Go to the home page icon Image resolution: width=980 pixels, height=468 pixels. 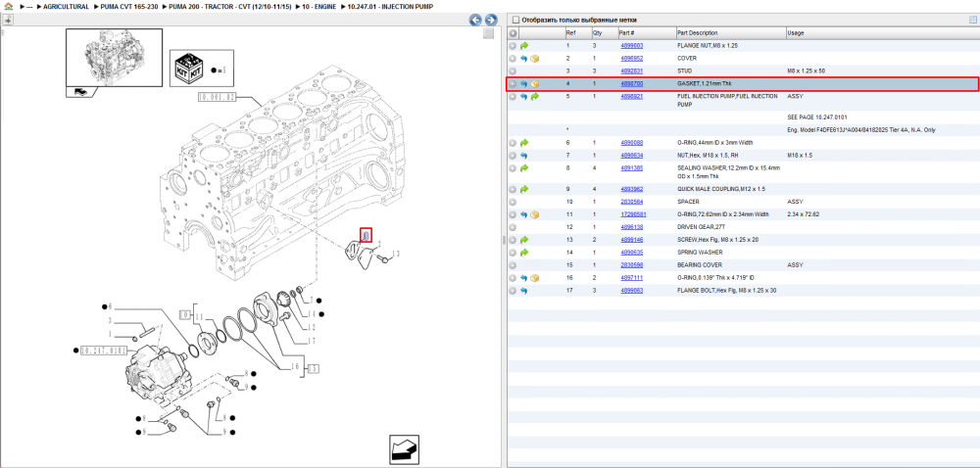point(8,6)
